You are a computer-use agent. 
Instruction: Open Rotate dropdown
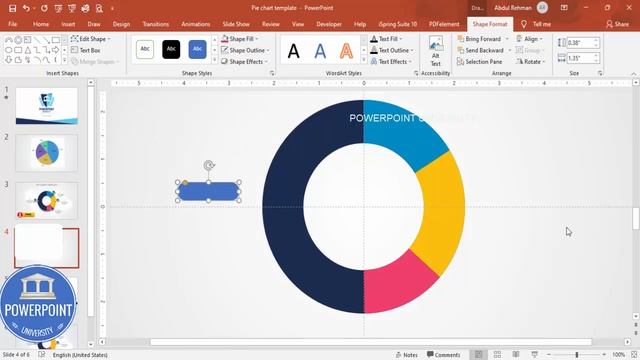click(x=531, y=62)
